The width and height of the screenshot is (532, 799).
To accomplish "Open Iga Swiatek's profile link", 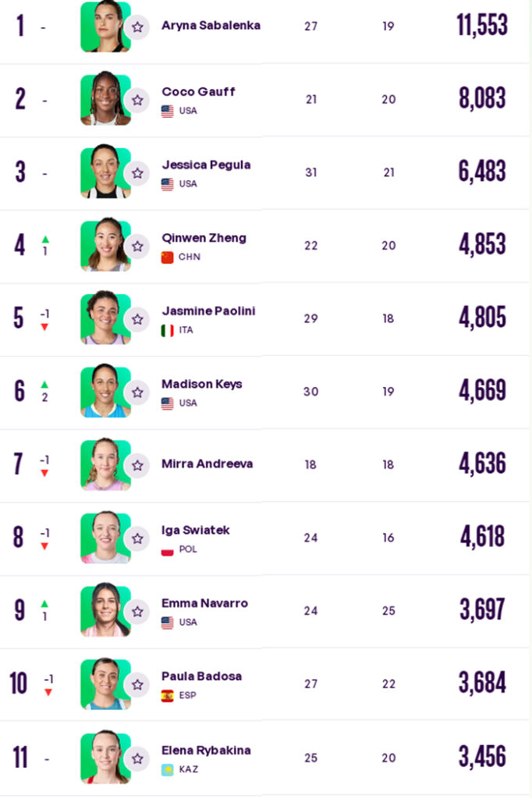I will (x=195, y=530).
